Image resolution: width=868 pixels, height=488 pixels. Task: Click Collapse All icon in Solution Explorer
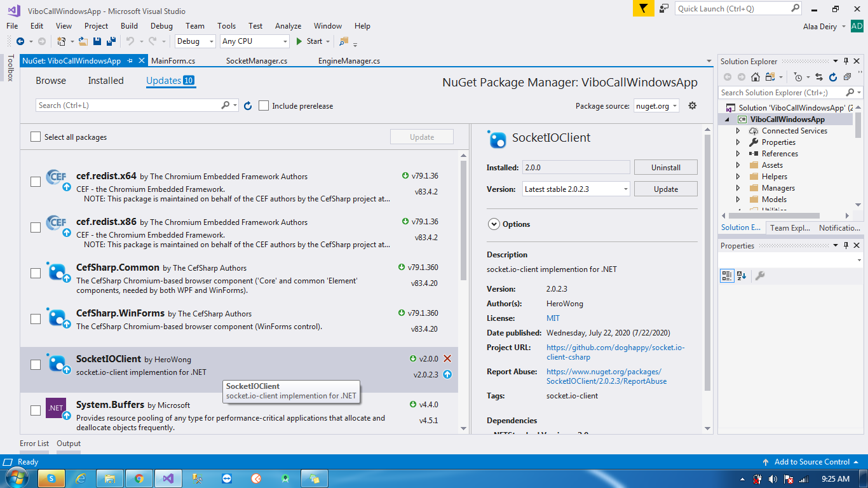[847, 77]
